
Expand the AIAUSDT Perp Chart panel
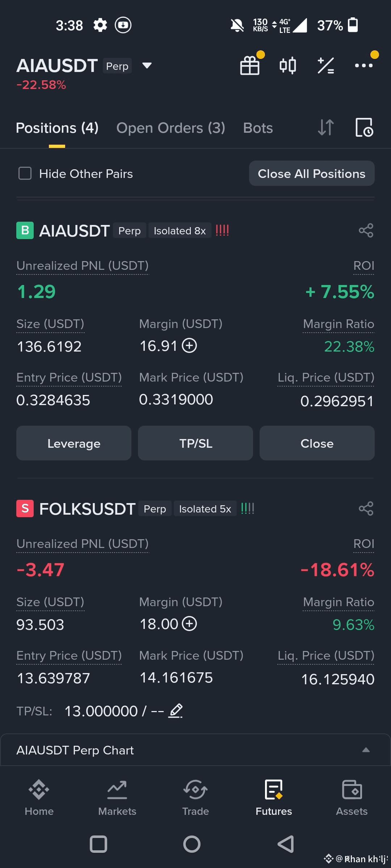366,750
